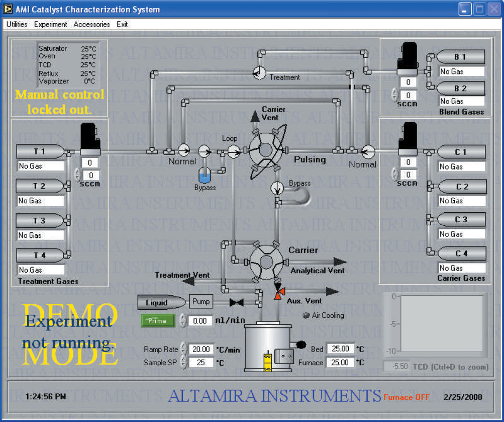Click the C 1 No Gas field
Image resolution: width=504 pixels, height=422 pixels.
point(462,166)
